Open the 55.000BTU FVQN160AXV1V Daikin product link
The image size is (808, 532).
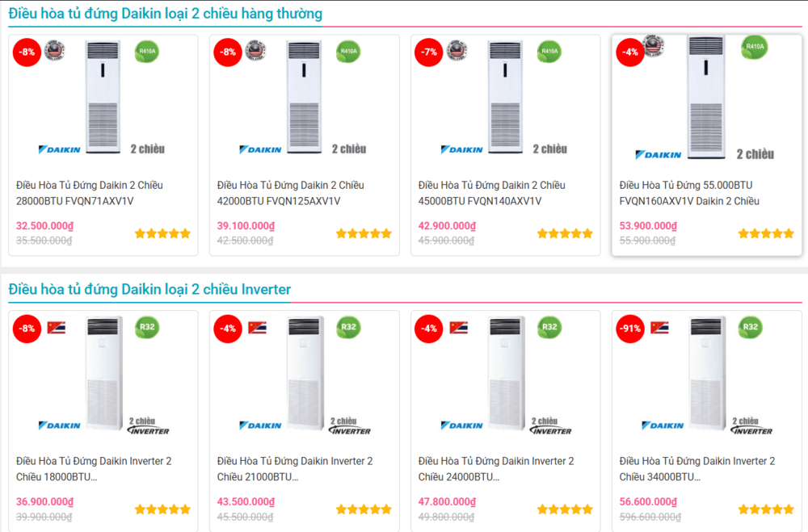689,193
